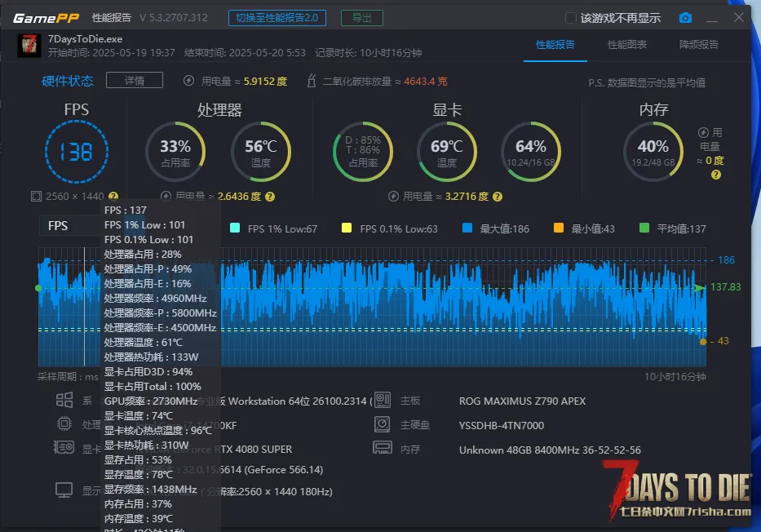Image resolution: width=761 pixels, height=532 pixels.
Task: Click the help icon beside processor power 2.6436
Action: coord(270,197)
